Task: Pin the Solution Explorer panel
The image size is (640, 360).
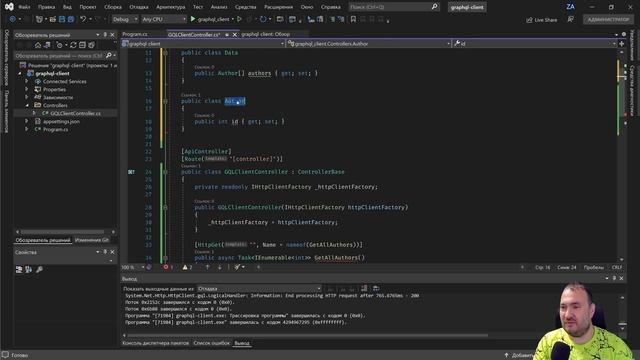Action: coord(105,35)
